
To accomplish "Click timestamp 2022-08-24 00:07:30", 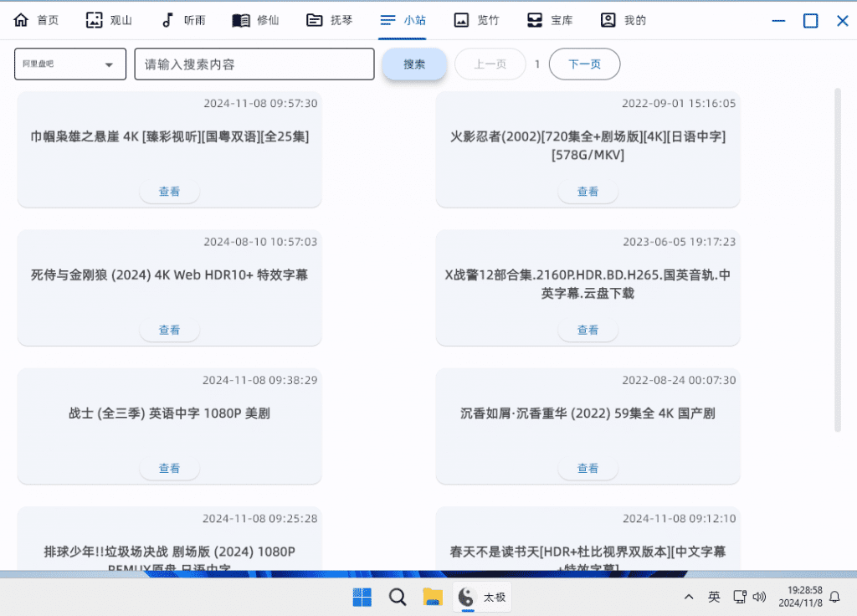I will pos(679,380).
